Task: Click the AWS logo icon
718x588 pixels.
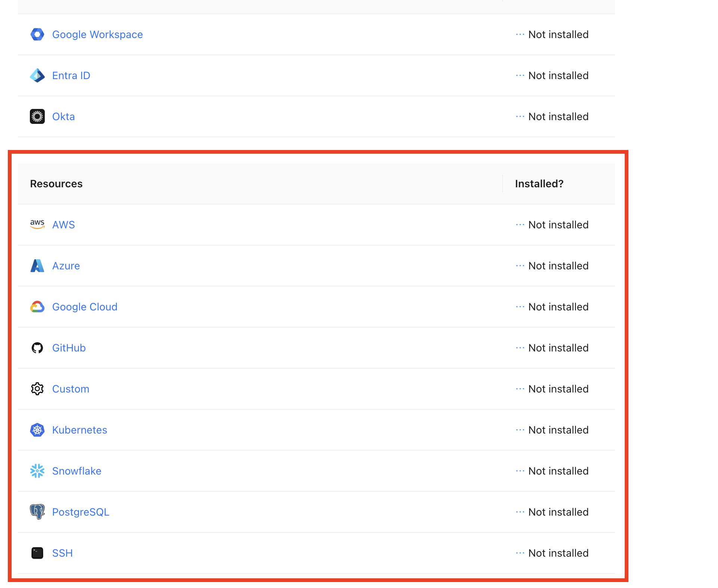Action: [37, 225]
